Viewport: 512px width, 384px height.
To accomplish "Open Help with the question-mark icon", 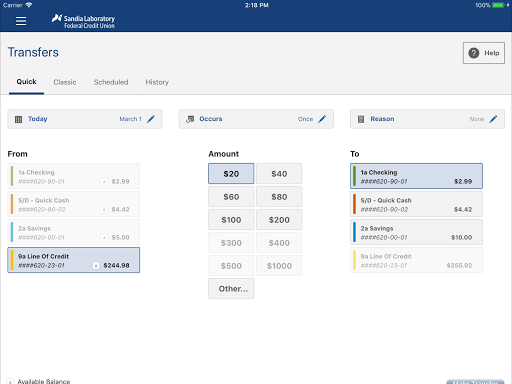I will [474, 53].
